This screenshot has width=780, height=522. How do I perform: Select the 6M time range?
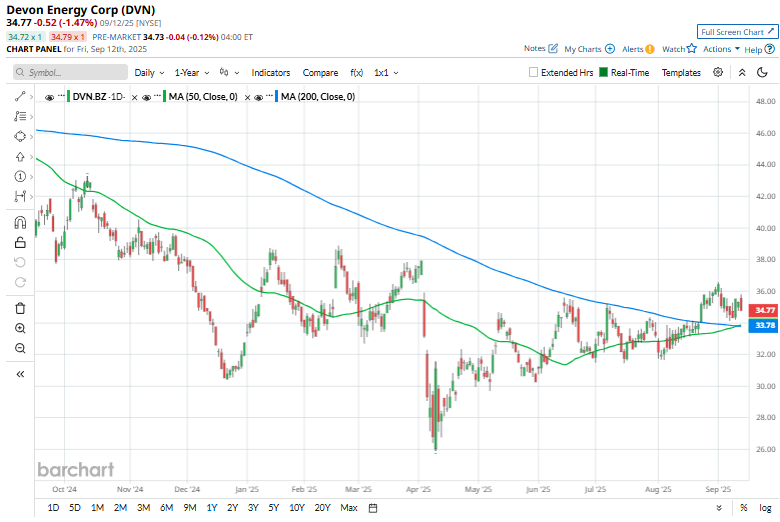(x=167, y=508)
